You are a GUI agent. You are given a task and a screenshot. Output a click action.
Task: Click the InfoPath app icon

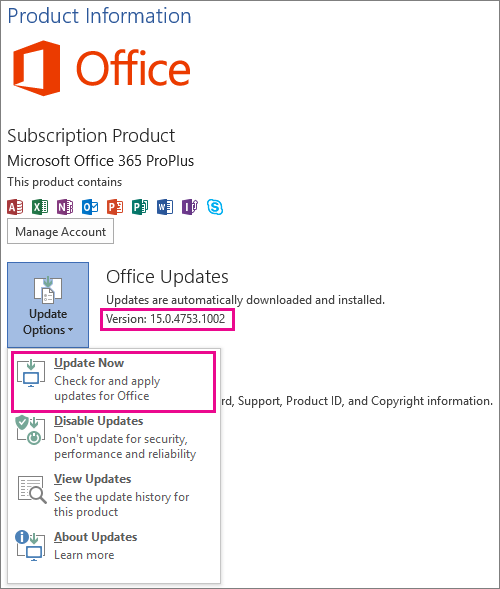(x=190, y=207)
